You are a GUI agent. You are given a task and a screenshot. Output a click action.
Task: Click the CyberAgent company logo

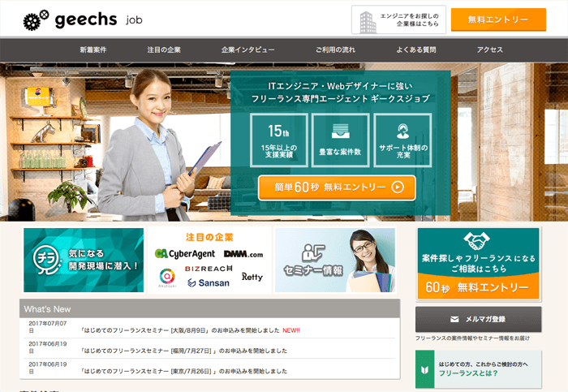pyautogui.click(x=184, y=254)
